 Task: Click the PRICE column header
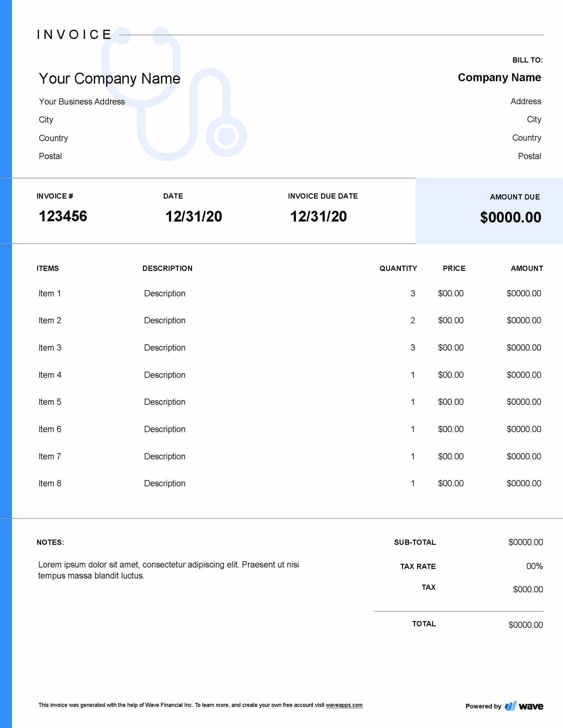(454, 268)
